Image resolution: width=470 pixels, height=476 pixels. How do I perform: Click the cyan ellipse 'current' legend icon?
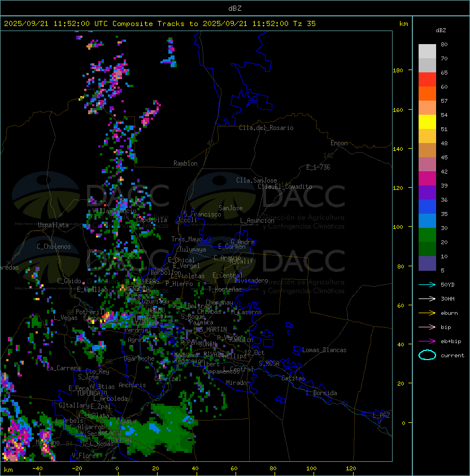pyautogui.click(x=427, y=355)
